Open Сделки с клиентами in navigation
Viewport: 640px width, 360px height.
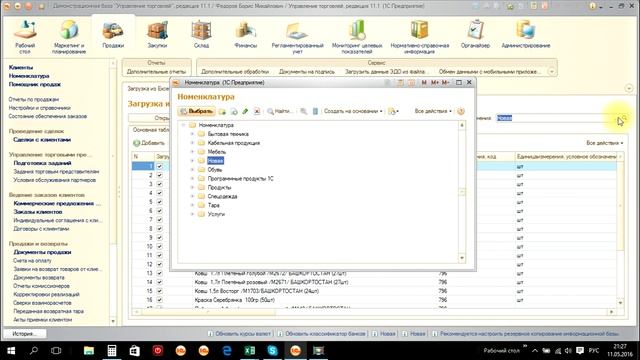(42, 140)
